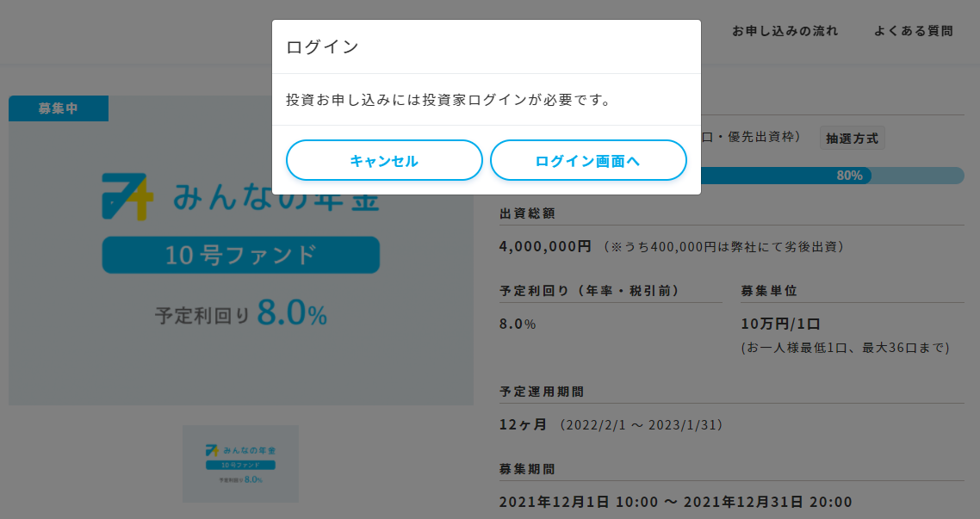Open the お申し込みの流れ menu item
The width and height of the screenshot is (980, 519).
point(785,30)
